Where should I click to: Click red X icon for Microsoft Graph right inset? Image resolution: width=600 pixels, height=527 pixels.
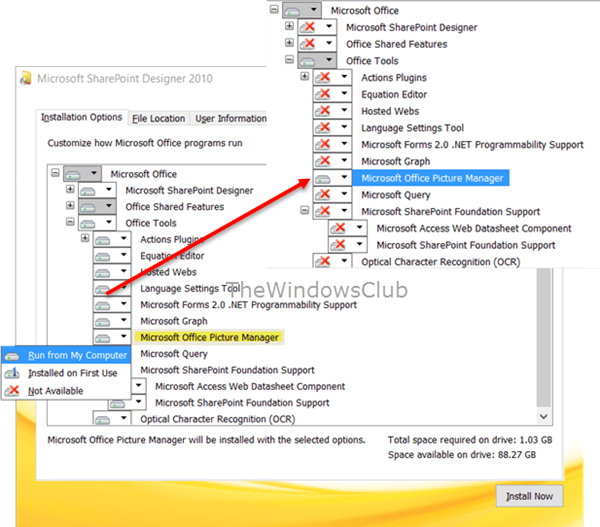(323, 161)
